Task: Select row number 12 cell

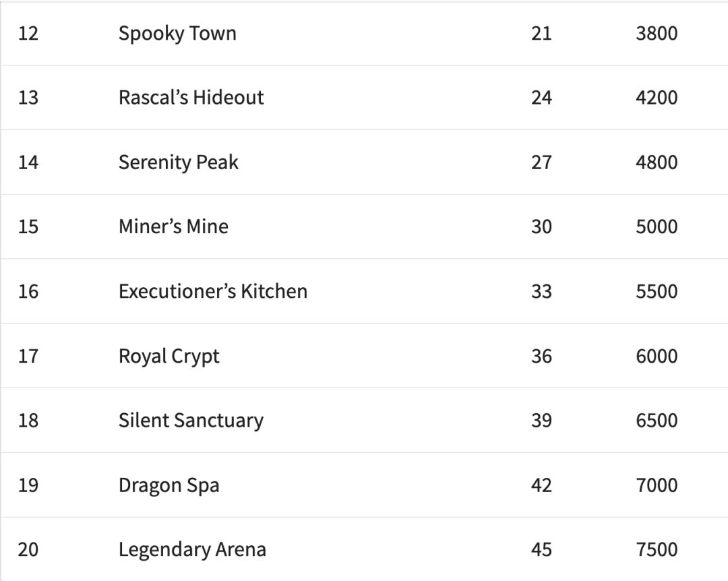Action: pyautogui.click(x=28, y=33)
